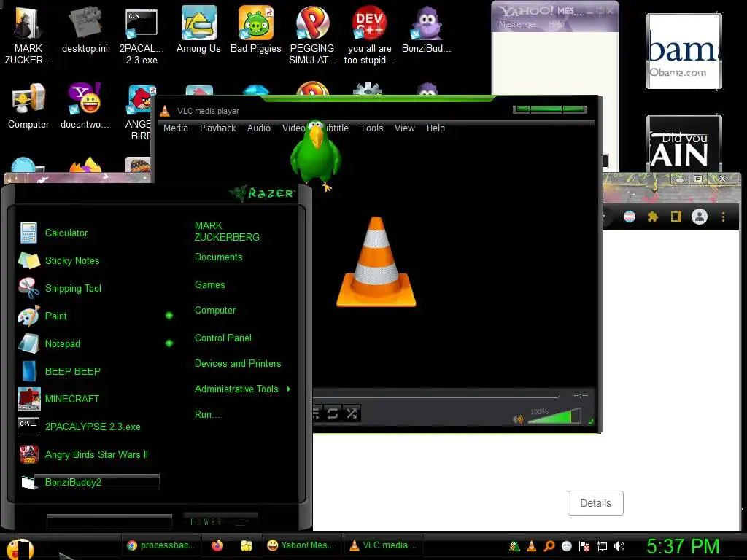Open Control Panel from the Start menu
The height and width of the screenshot is (560, 747).
point(223,338)
